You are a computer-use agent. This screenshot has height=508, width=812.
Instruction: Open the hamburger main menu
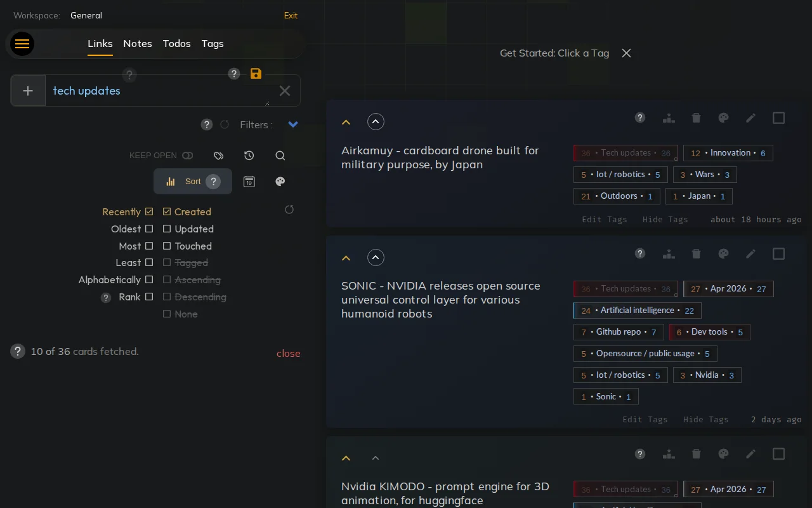click(22, 44)
